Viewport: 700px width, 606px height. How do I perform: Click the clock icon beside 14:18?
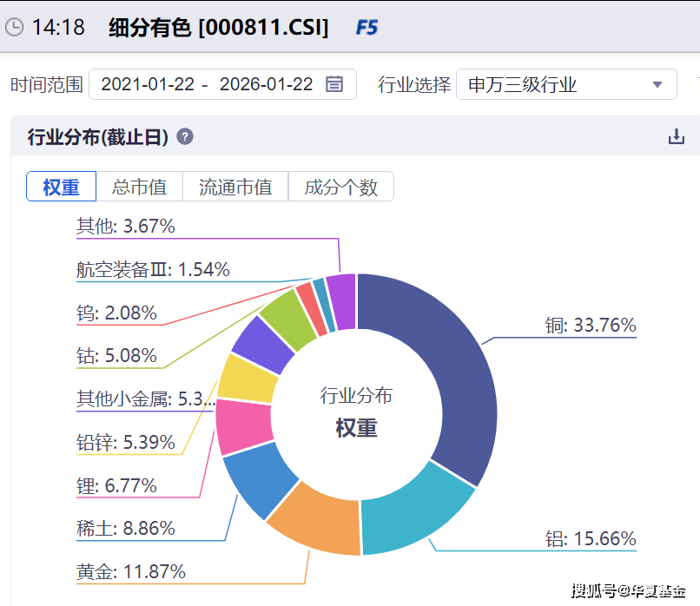pyautogui.click(x=15, y=27)
